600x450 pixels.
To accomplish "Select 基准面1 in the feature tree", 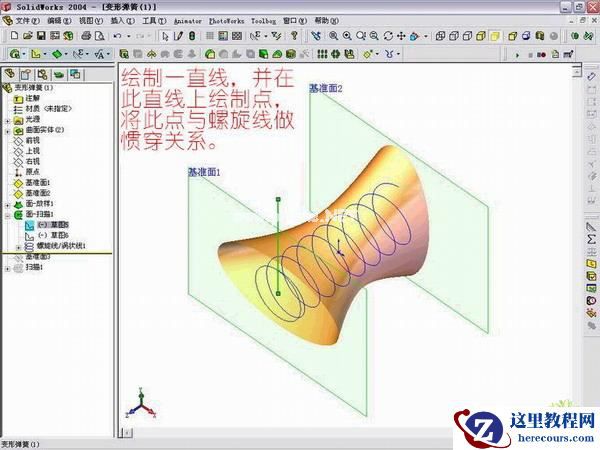I will click(x=38, y=183).
